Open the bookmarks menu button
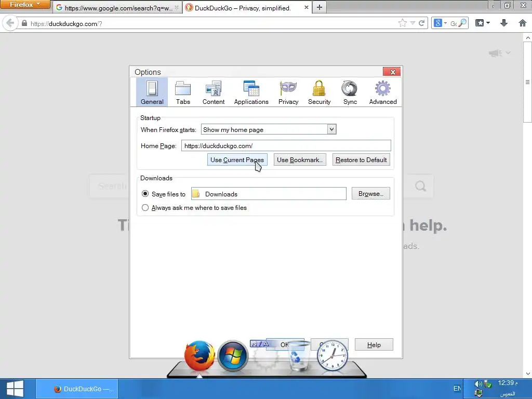Image resolution: width=532 pixels, height=399 pixels. (483, 23)
